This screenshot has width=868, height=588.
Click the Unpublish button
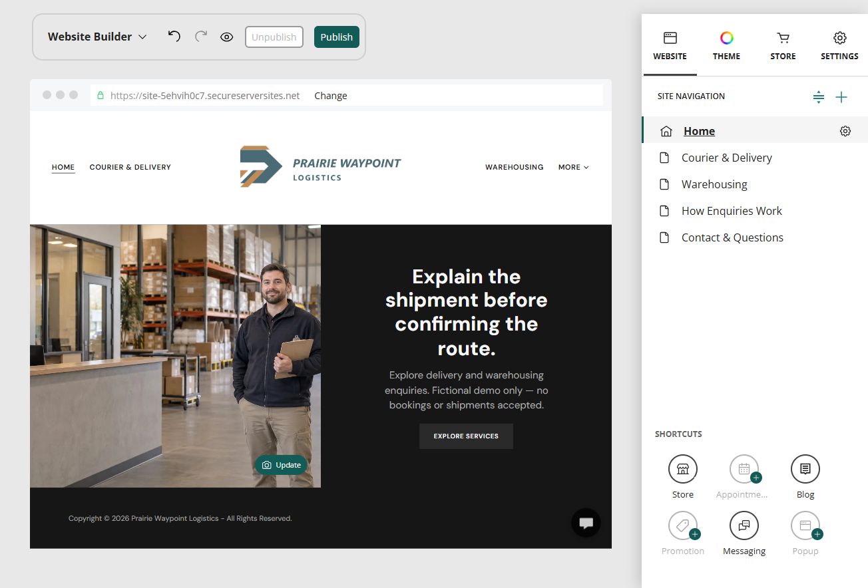pyautogui.click(x=274, y=37)
